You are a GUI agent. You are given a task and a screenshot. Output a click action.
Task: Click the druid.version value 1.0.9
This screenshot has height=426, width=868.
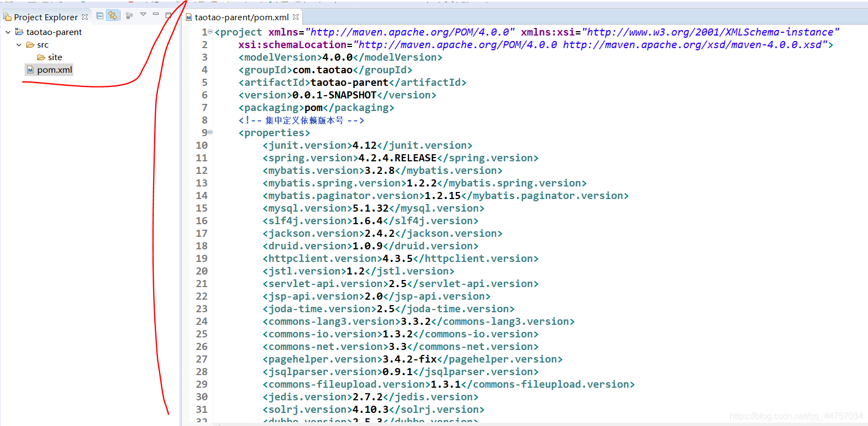click(367, 246)
